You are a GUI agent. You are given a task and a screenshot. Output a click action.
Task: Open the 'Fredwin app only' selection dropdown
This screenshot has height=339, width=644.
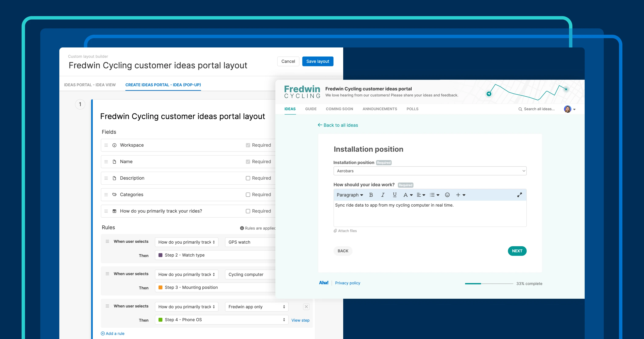(x=256, y=307)
